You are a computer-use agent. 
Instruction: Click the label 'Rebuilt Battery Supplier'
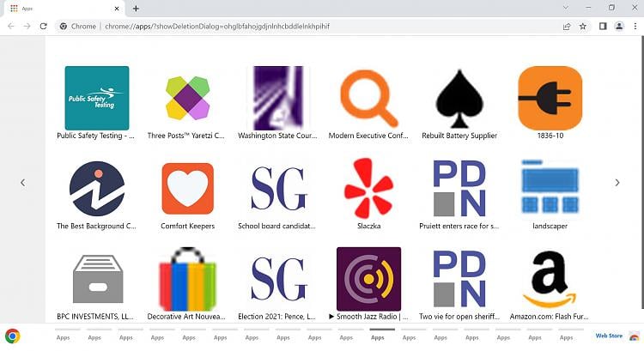(x=459, y=136)
